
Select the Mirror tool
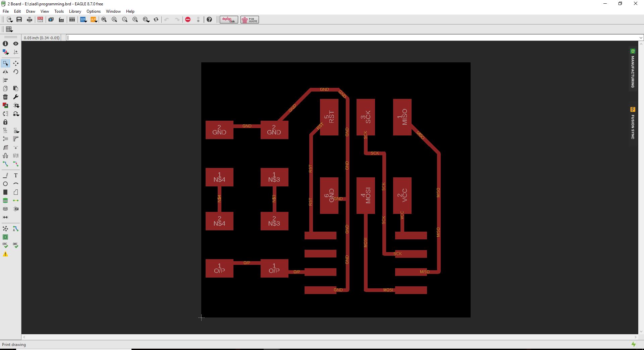5,72
